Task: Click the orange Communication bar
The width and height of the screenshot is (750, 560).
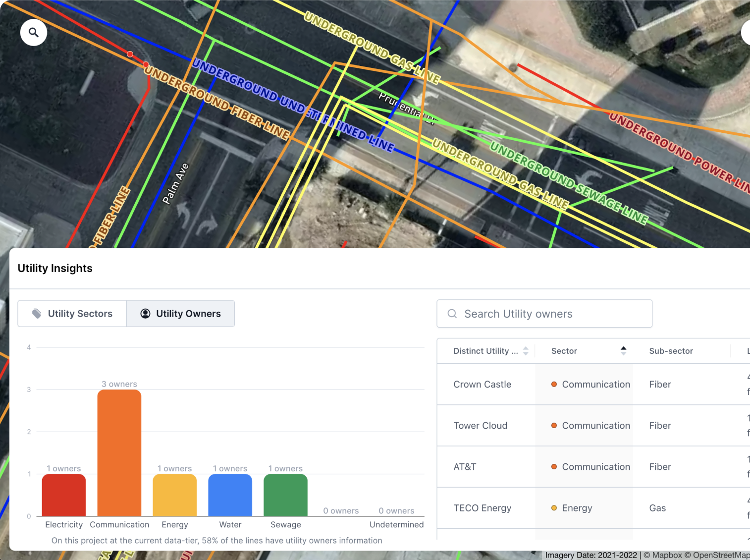Action: pos(119,453)
